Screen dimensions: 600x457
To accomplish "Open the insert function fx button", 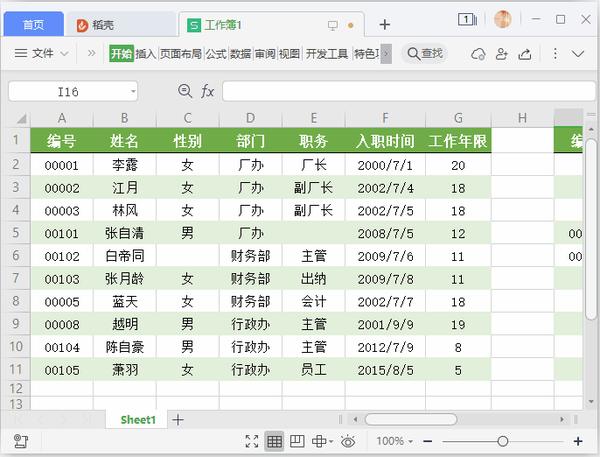I will point(207,91).
